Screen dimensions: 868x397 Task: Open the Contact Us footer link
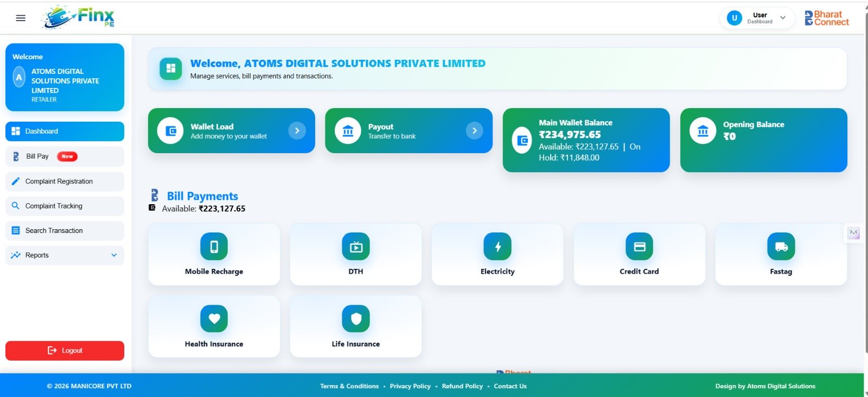(x=510, y=386)
